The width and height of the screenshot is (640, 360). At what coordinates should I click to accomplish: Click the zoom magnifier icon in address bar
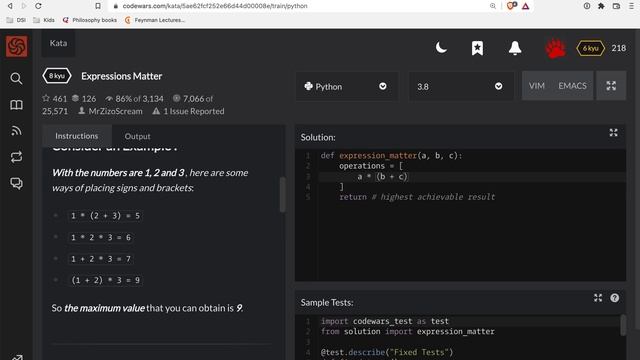[493, 6]
